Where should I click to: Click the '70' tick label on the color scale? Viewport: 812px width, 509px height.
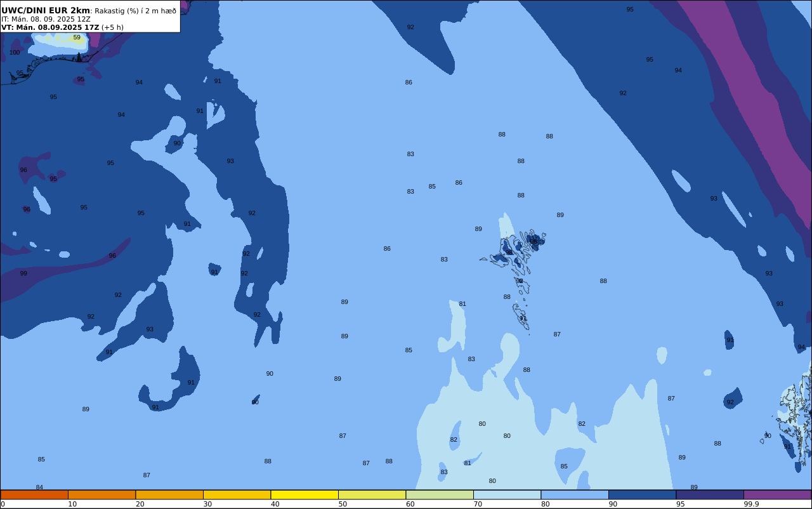pos(478,504)
